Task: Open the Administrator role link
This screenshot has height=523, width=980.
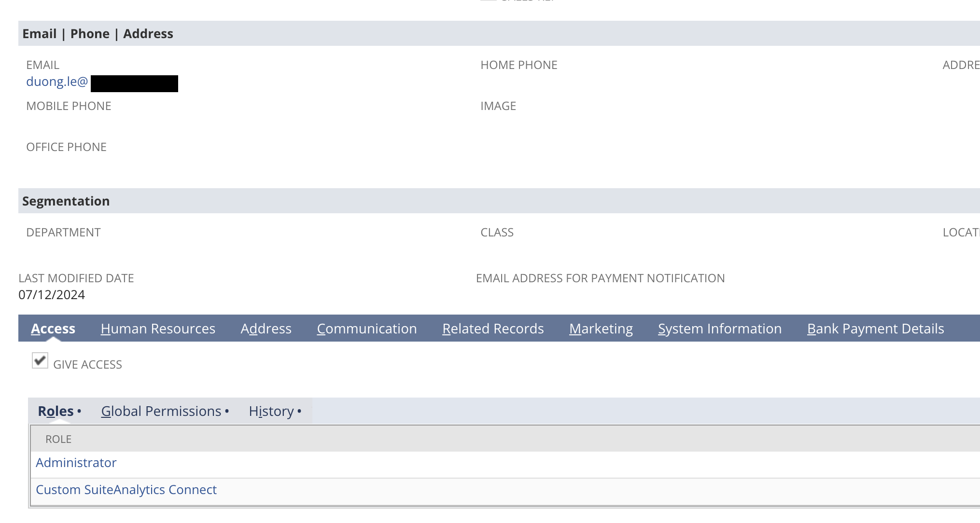Action: (x=76, y=463)
